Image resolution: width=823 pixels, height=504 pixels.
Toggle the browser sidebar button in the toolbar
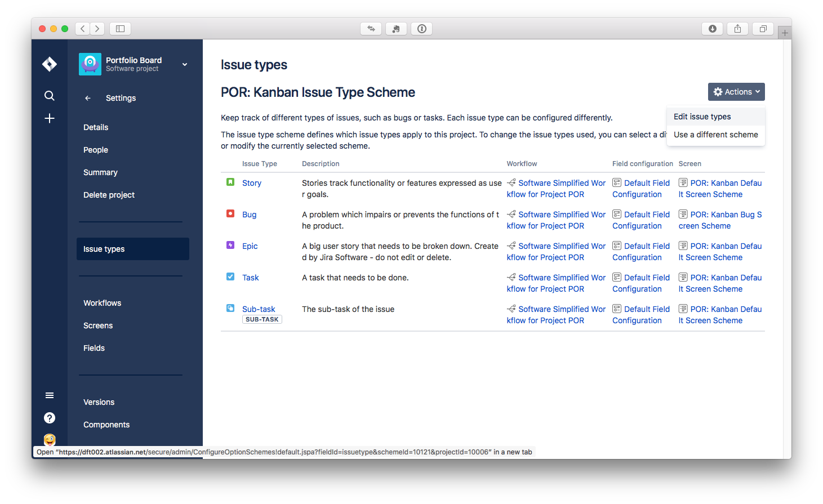(x=119, y=28)
